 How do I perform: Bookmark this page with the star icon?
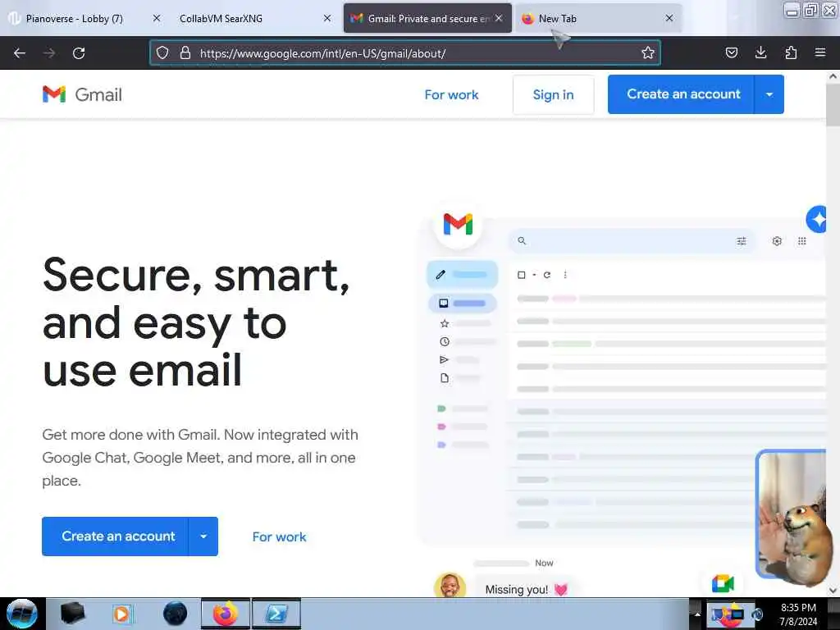point(648,52)
